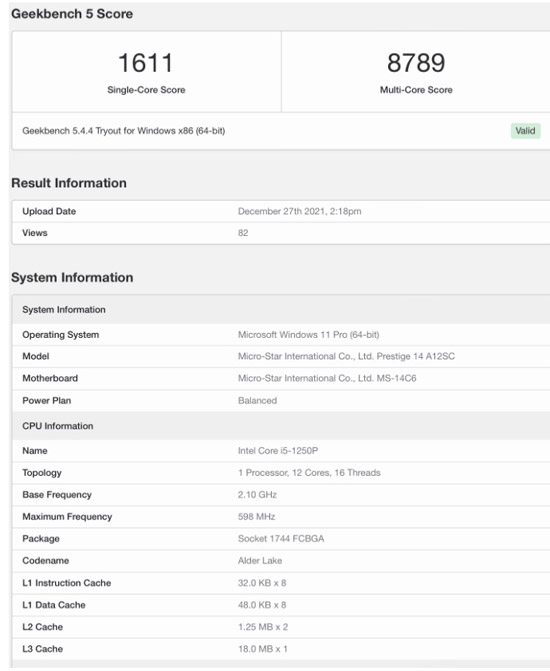
Task: Click the 12 Cores, 16 Threads topology value
Action: click(309, 473)
